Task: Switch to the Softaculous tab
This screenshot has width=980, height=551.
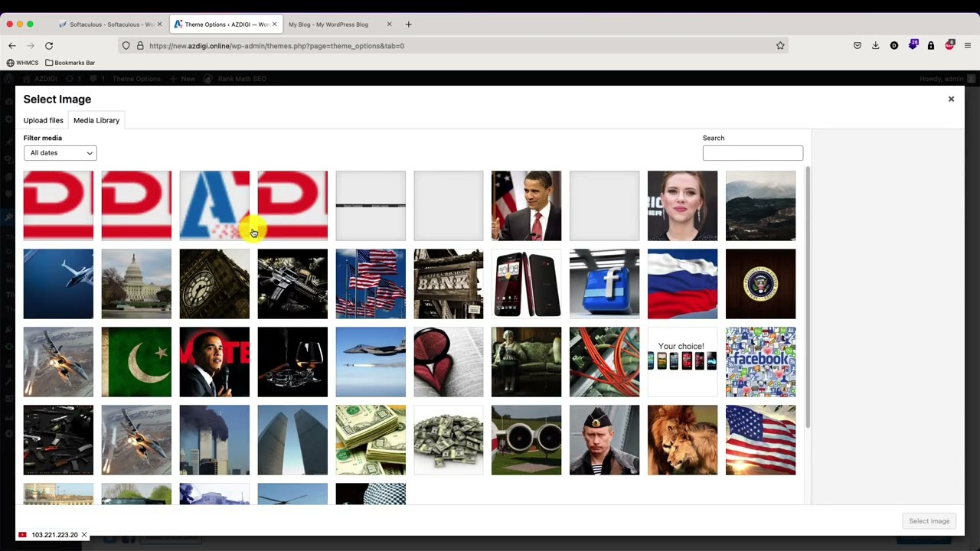Action: coord(111,24)
